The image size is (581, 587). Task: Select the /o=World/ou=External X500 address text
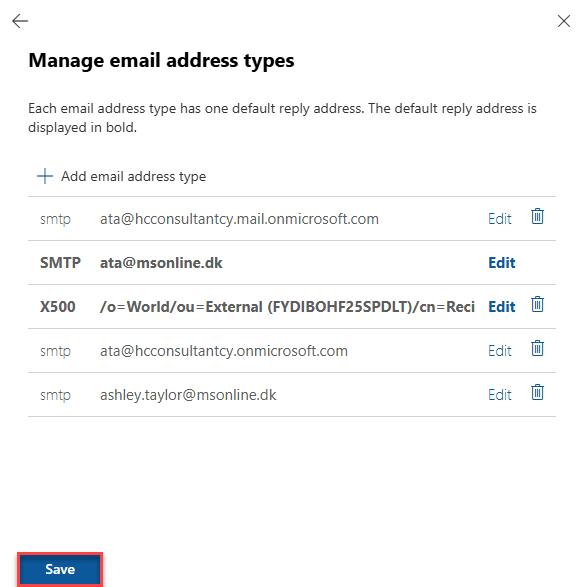tap(287, 307)
